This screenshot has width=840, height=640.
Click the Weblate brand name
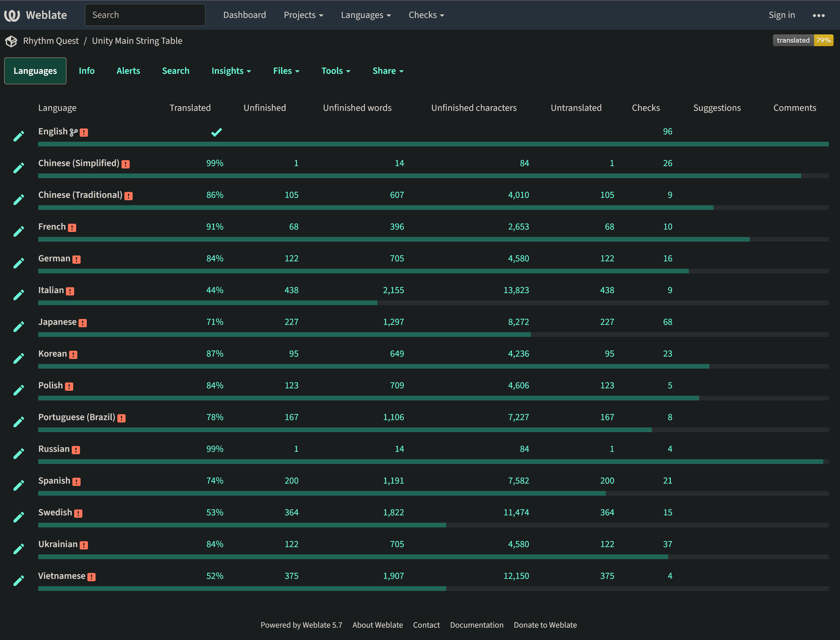pos(46,15)
